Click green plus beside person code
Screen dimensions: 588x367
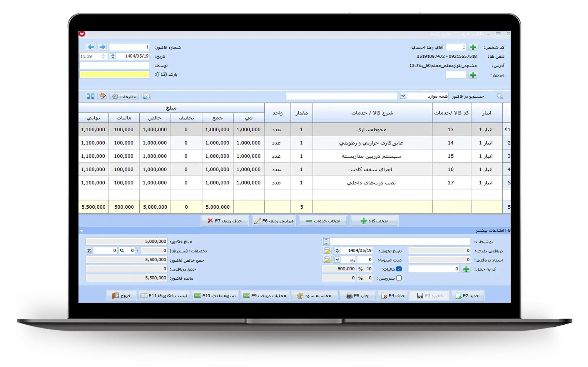(473, 47)
